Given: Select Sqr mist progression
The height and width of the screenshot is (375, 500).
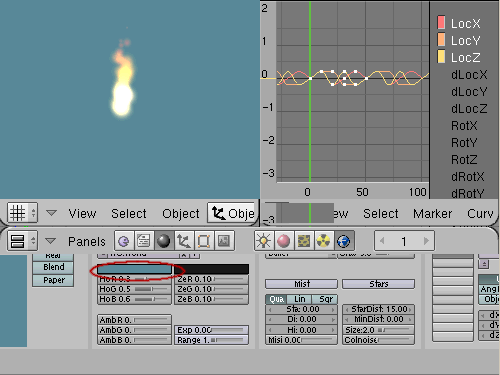Looking at the screenshot, I should (x=325, y=299).
